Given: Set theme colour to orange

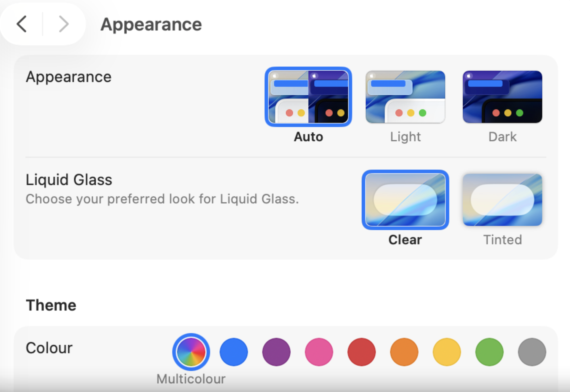Looking at the screenshot, I should click(x=404, y=352).
